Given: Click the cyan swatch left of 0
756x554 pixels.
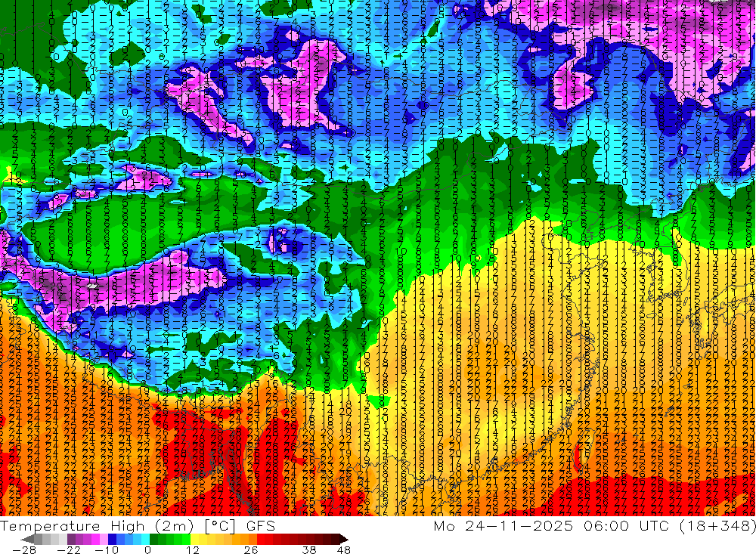Looking at the screenshot, I should click(x=145, y=539).
